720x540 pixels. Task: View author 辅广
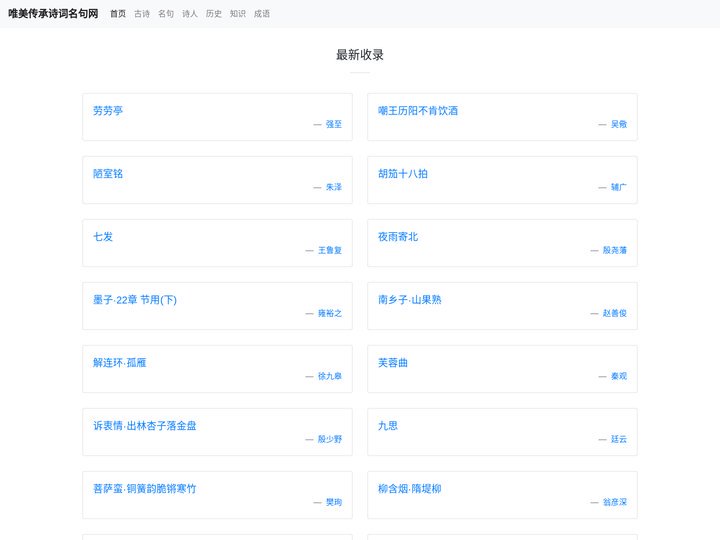pyautogui.click(x=619, y=187)
